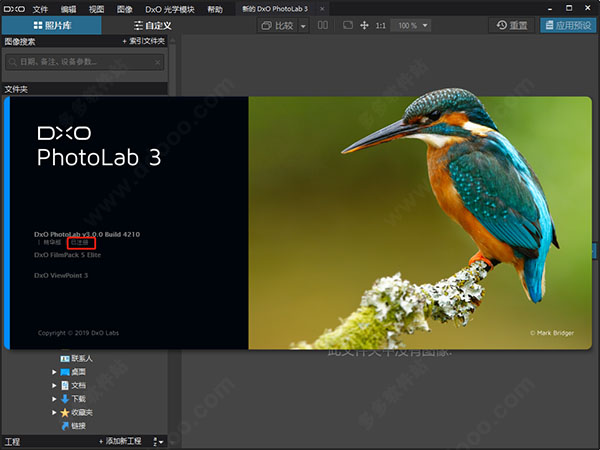Open the project sort order dropdown
Image resolution: width=600 pixels, height=450 pixels.
click(158, 442)
